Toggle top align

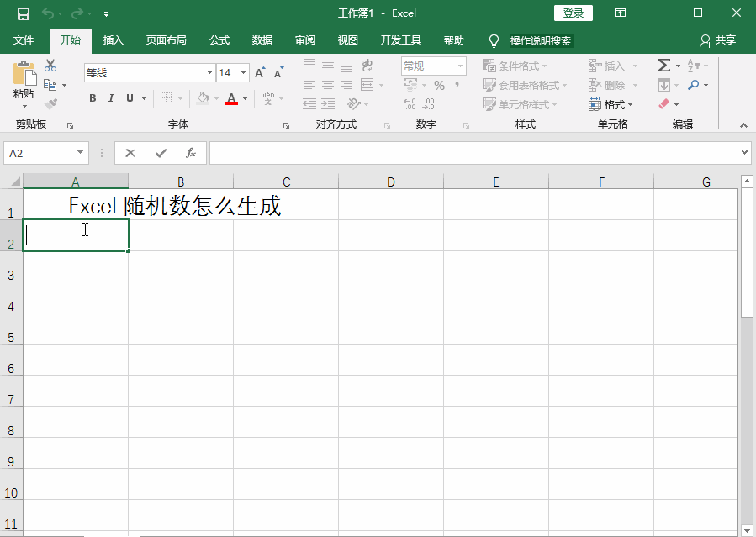pyautogui.click(x=309, y=64)
